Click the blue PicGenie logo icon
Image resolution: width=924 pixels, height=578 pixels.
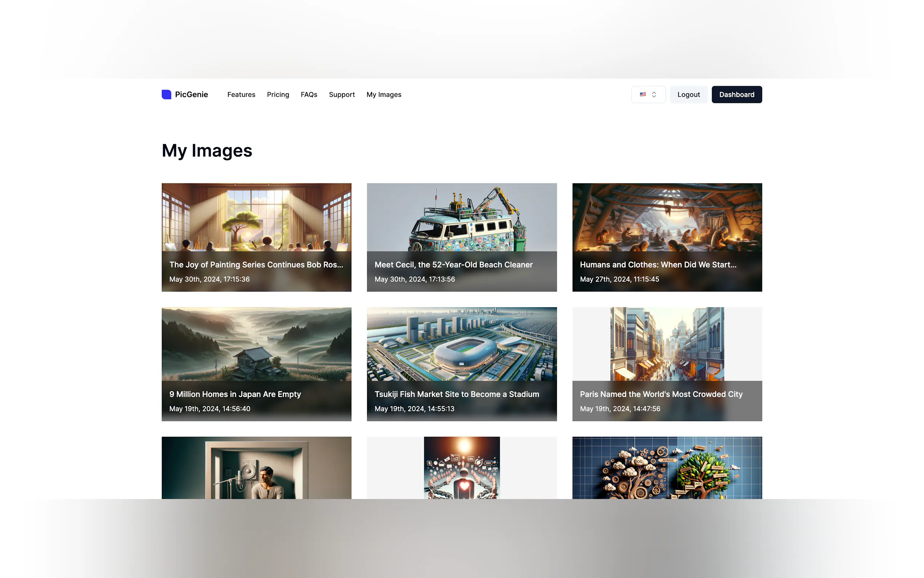click(166, 94)
